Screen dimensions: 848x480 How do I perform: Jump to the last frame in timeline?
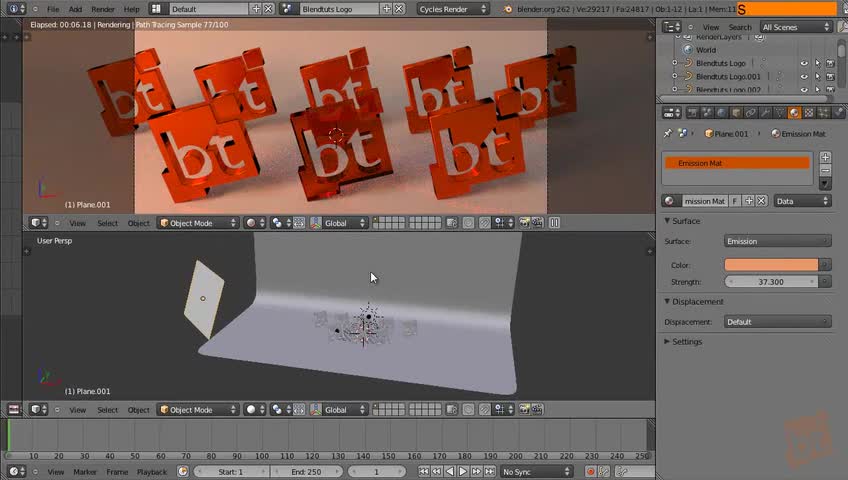point(490,471)
